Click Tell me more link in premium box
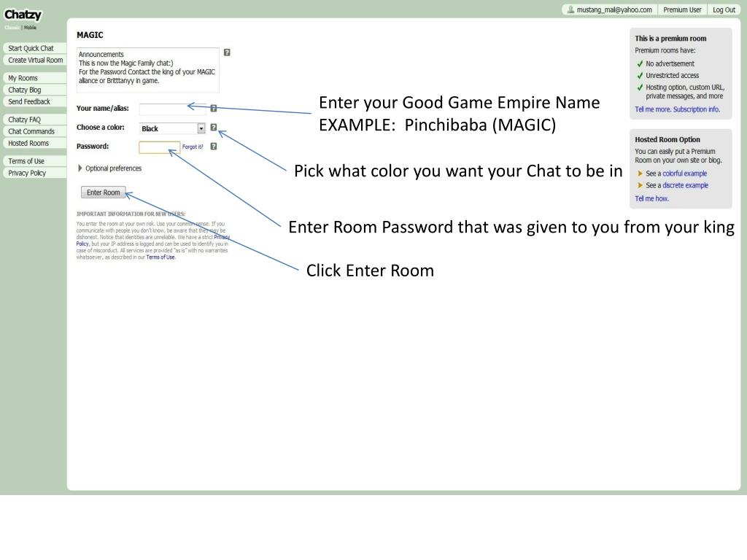Image resolution: width=747 pixels, height=560 pixels. click(653, 109)
